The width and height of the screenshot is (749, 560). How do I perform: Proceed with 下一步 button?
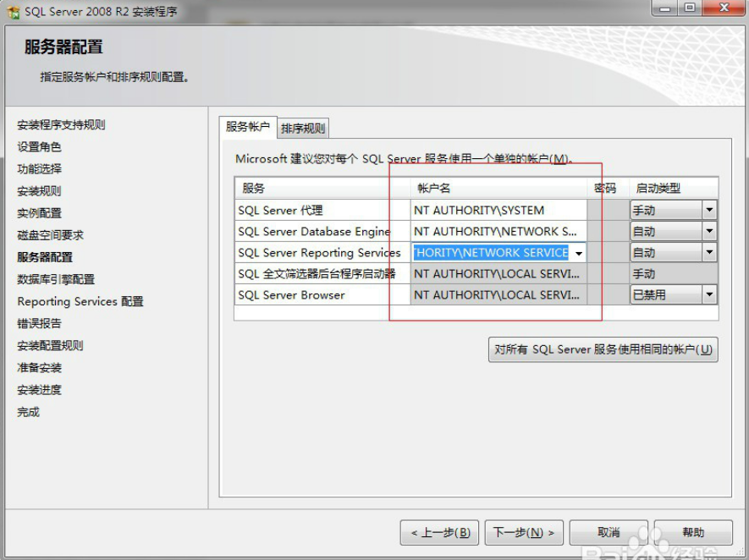click(x=524, y=532)
